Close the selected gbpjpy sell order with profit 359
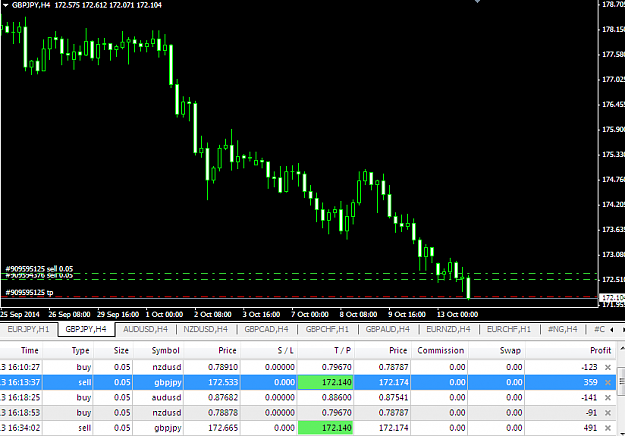625x436 pixels. pyautogui.click(x=608, y=382)
